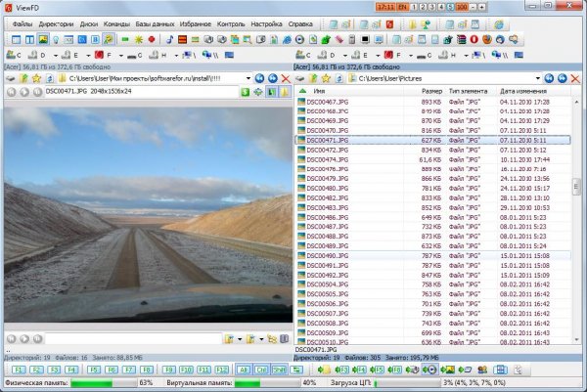The height and width of the screenshot is (392, 587).
Task: Open the Файлы menu
Action: point(23,23)
